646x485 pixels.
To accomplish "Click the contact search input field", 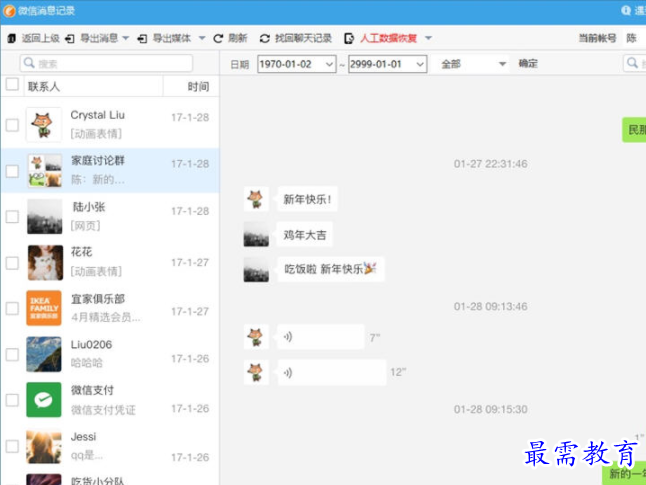I will tap(106, 63).
